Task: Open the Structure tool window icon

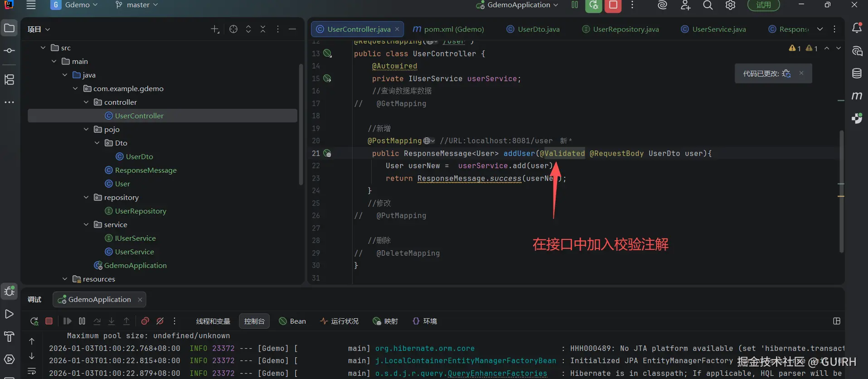Action: [x=9, y=80]
